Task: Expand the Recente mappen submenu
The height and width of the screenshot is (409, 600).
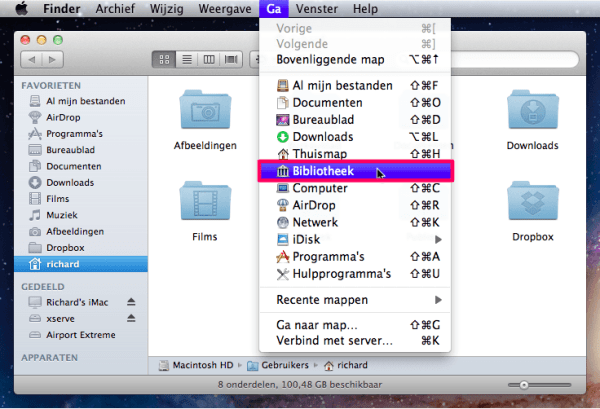Action: tap(355, 300)
